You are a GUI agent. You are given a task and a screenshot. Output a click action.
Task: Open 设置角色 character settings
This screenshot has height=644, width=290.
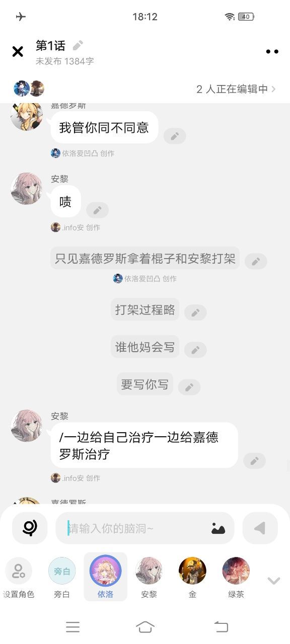[19, 577]
